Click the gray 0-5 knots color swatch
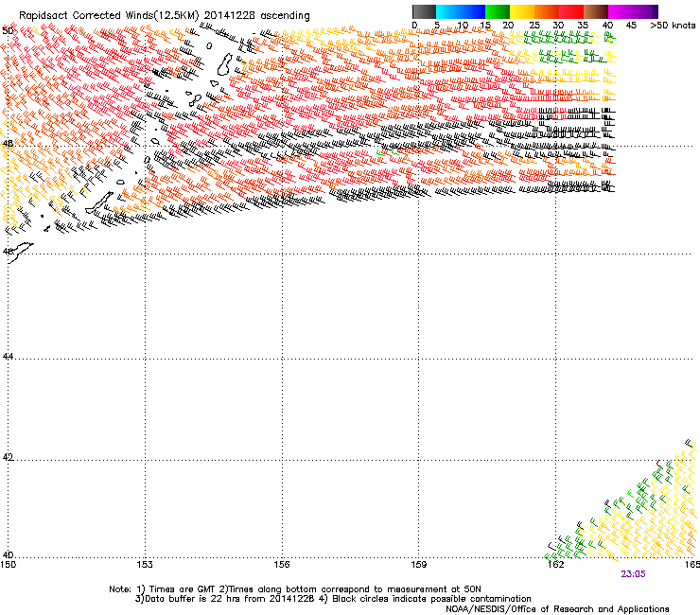Screen dimensions: 700x615 point(424,11)
